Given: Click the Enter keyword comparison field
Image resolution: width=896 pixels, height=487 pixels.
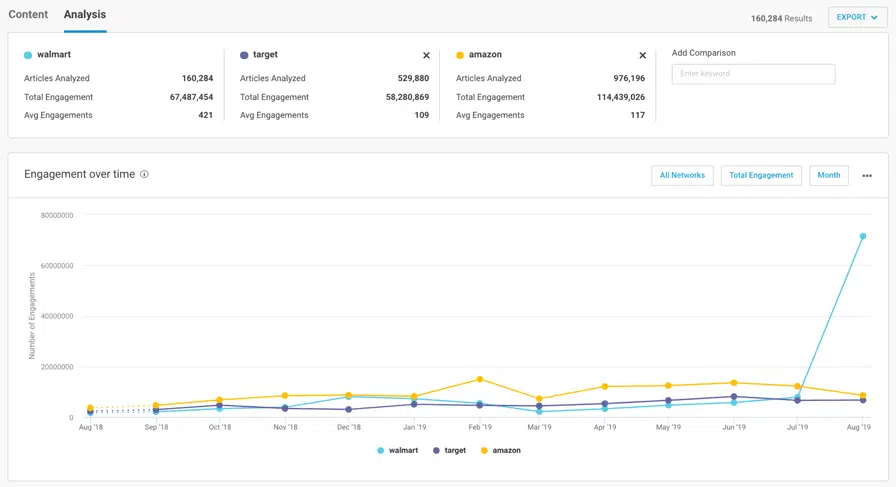Looking at the screenshot, I should coord(753,74).
